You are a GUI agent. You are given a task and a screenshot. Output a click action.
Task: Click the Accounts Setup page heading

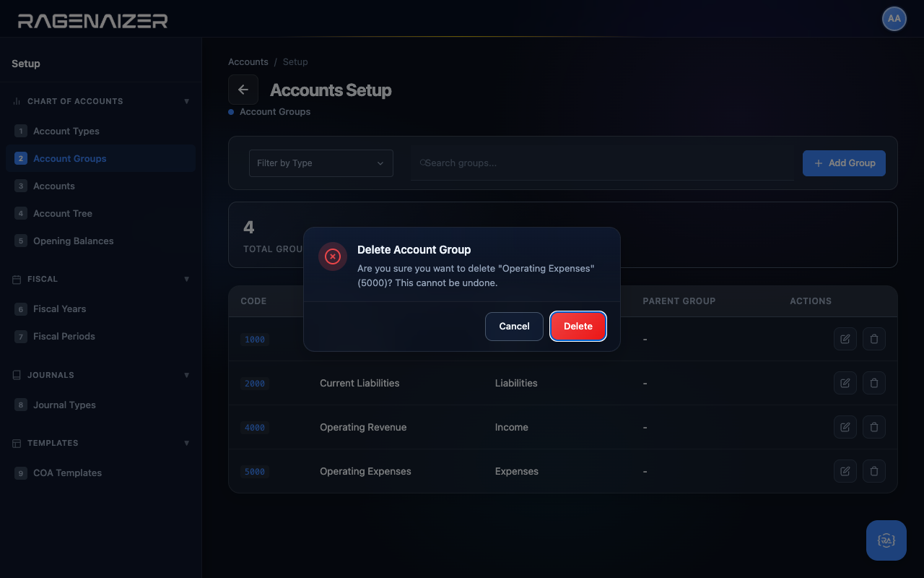[331, 90]
